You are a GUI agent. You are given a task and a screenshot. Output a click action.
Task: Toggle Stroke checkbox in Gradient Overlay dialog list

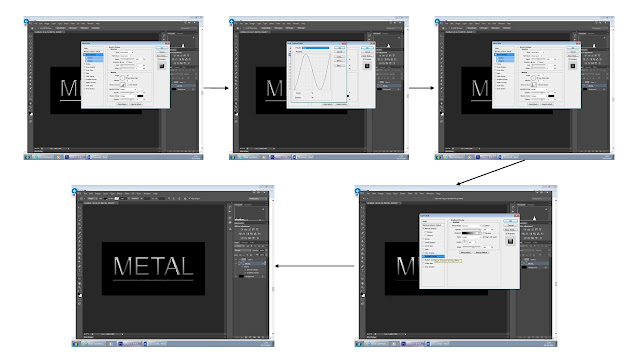[x=423, y=239]
